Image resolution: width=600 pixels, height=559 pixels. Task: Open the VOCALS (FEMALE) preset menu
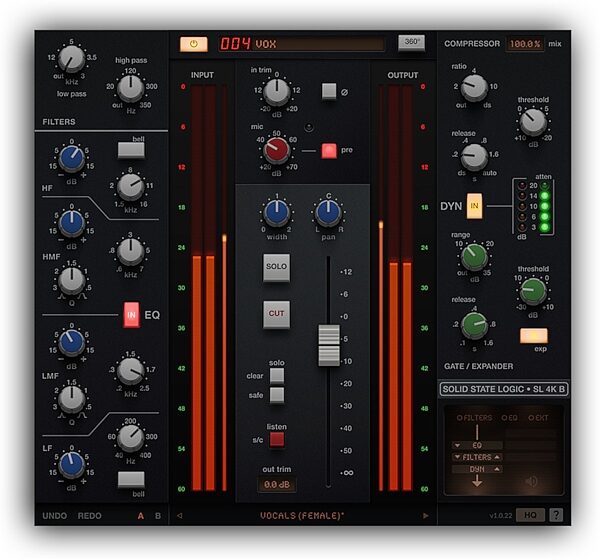(302, 516)
